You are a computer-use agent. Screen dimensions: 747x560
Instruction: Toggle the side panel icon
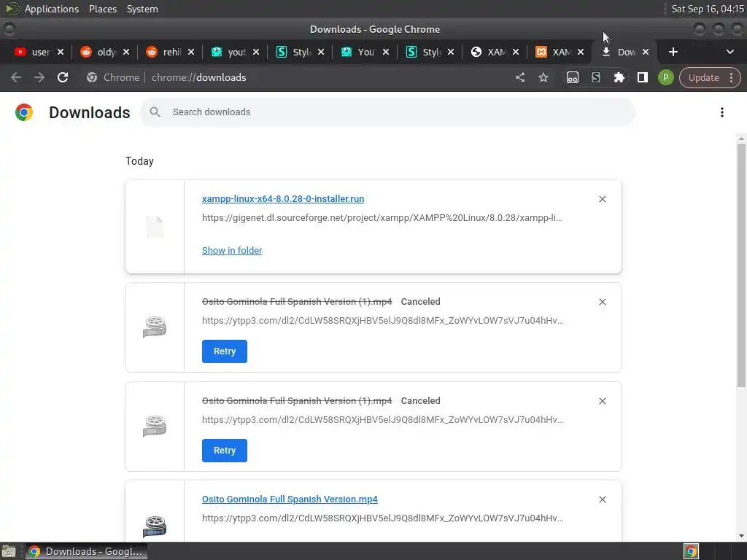coord(642,77)
